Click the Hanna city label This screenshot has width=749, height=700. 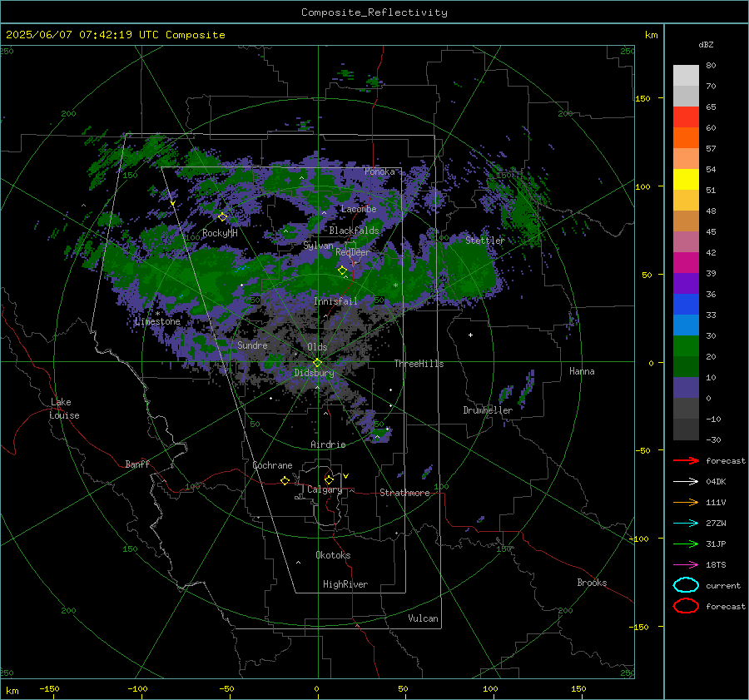coord(582,371)
